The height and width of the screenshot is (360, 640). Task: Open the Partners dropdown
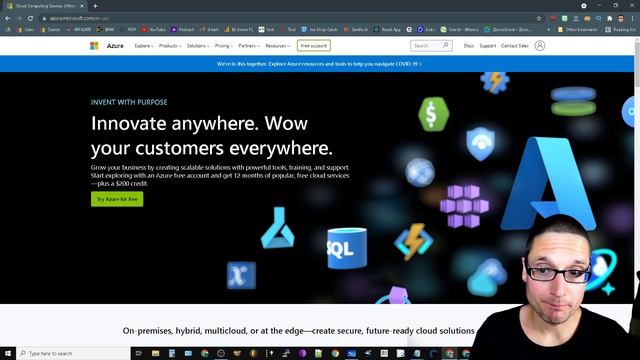pos(249,46)
